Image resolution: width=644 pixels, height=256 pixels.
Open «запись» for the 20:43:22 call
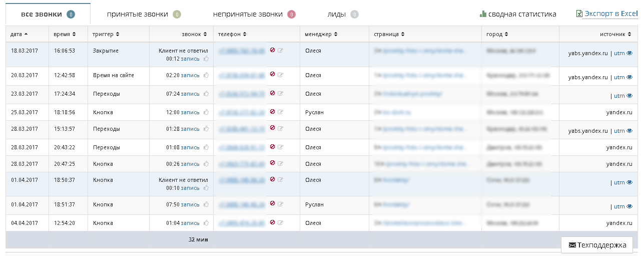tap(190, 147)
